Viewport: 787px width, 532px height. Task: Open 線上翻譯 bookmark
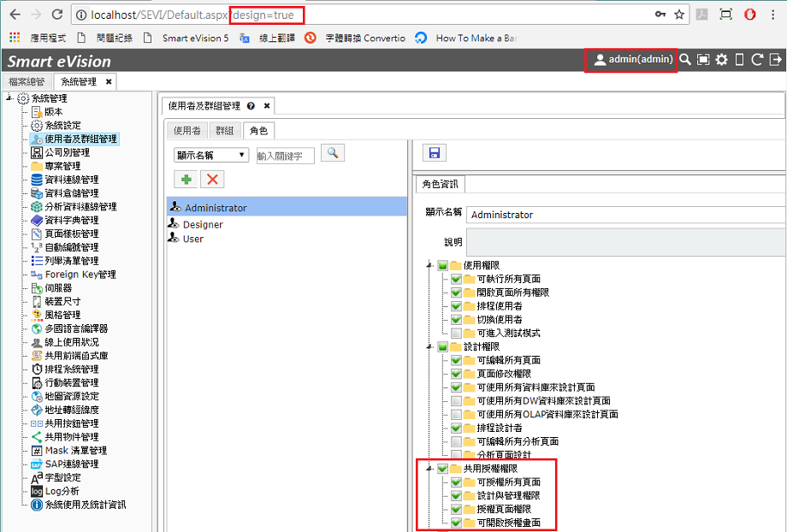tap(268, 38)
